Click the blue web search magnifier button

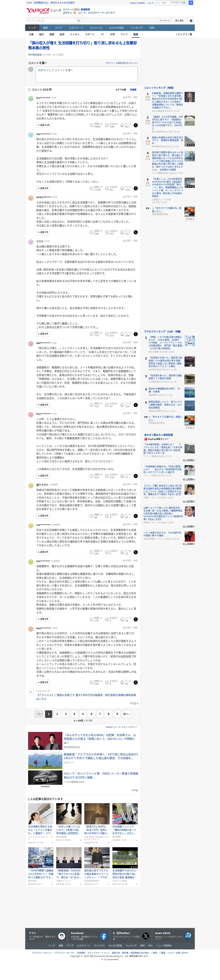point(191,3)
